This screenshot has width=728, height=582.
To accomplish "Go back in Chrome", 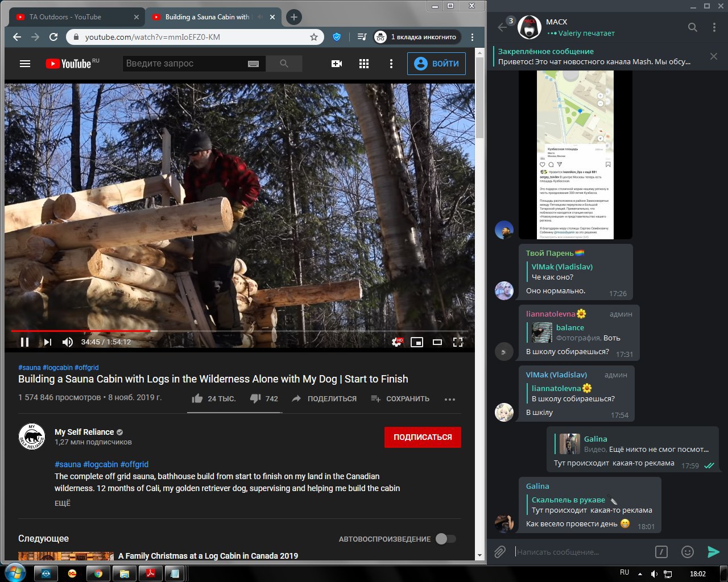I will tap(17, 37).
